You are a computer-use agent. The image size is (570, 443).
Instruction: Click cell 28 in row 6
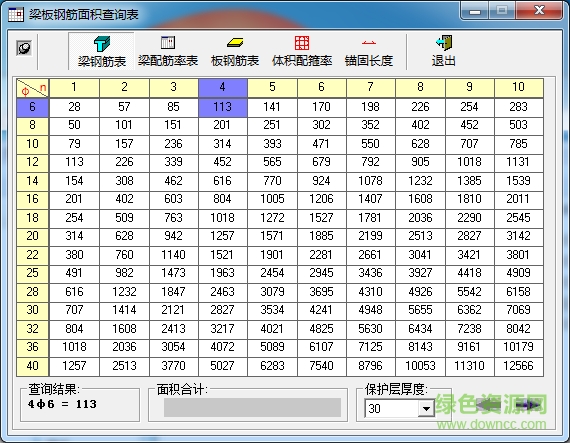74,107
